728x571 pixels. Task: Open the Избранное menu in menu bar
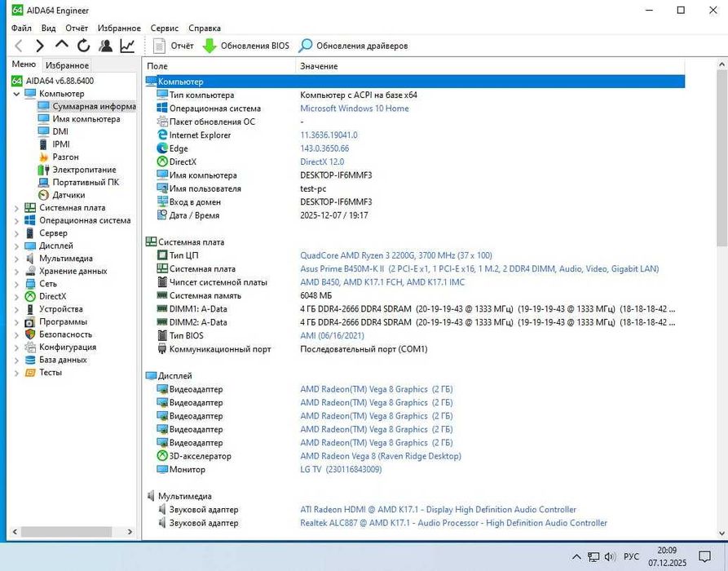119,28
